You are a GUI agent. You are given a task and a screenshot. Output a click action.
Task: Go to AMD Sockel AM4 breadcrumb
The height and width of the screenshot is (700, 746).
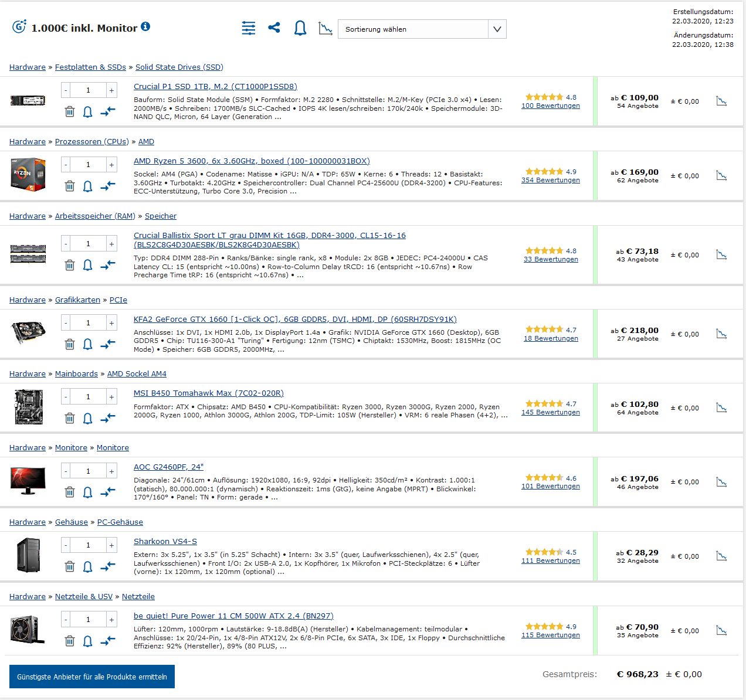[x=137, y=373]
